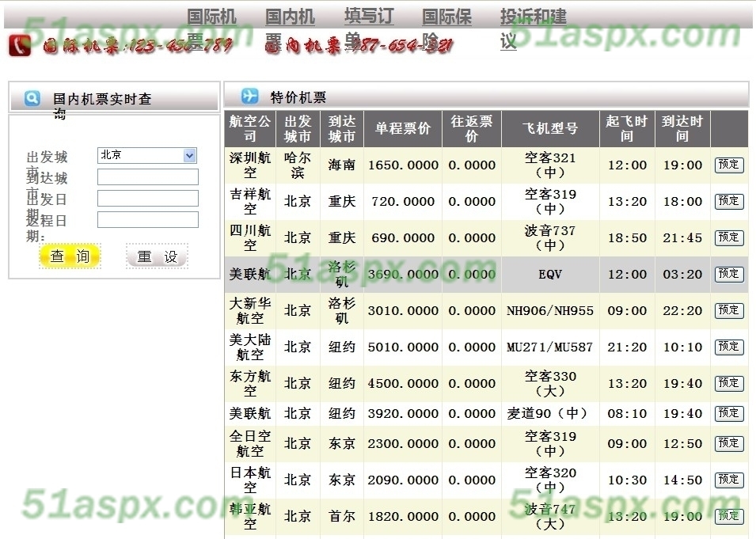Click the 到达时间 column header
Viewport: 756px width, 539px height.
[682, 128]
